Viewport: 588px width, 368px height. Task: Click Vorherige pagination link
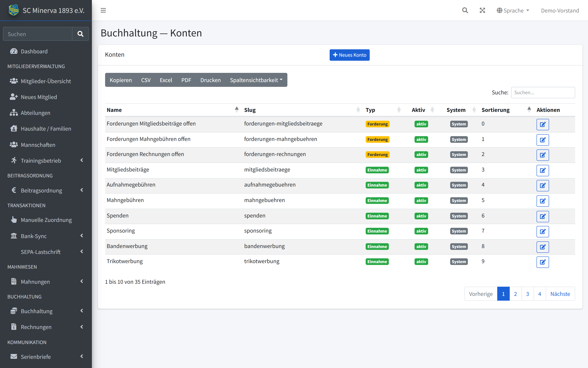tap(481, 294)
